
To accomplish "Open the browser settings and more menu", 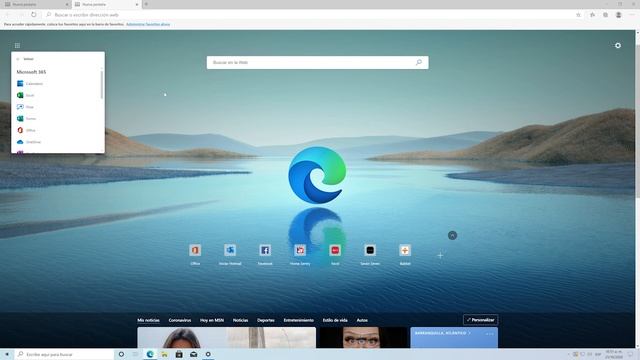I will (x=631, y=15).
